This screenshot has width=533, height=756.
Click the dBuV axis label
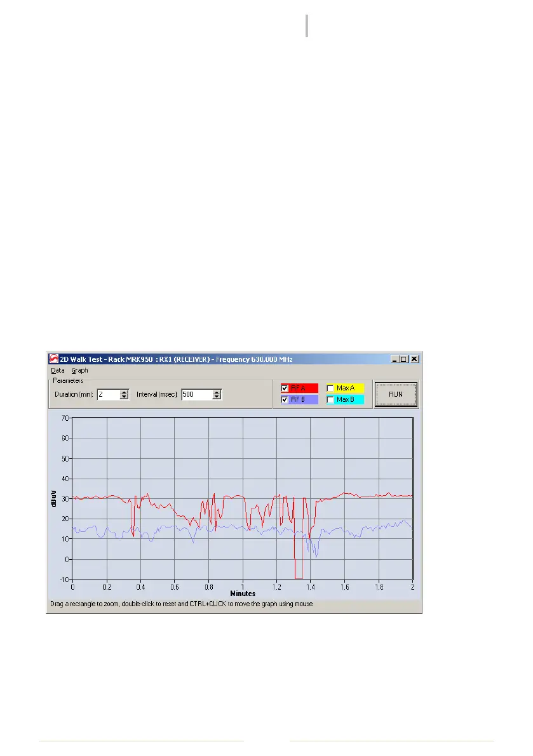(x=53, y=499)
